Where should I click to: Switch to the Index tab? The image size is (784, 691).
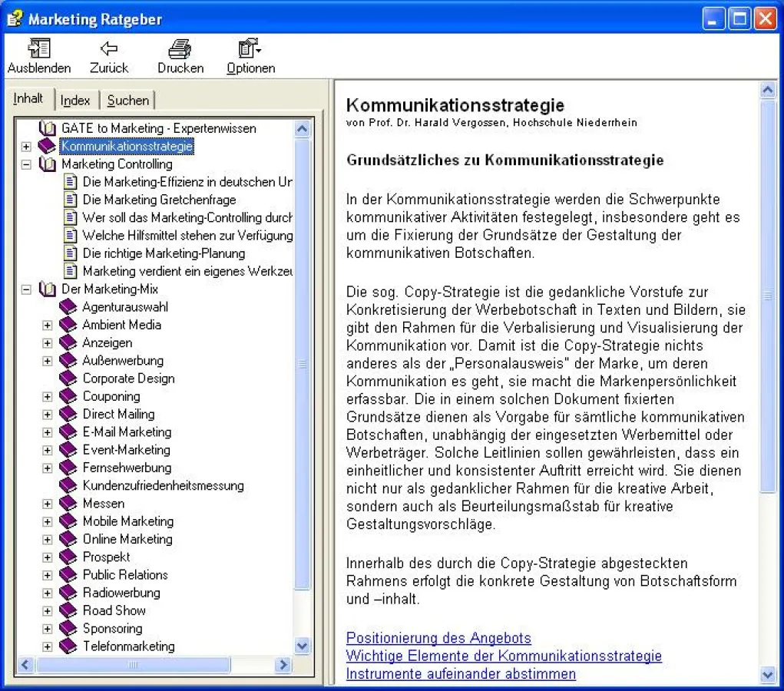pos(75,101)
